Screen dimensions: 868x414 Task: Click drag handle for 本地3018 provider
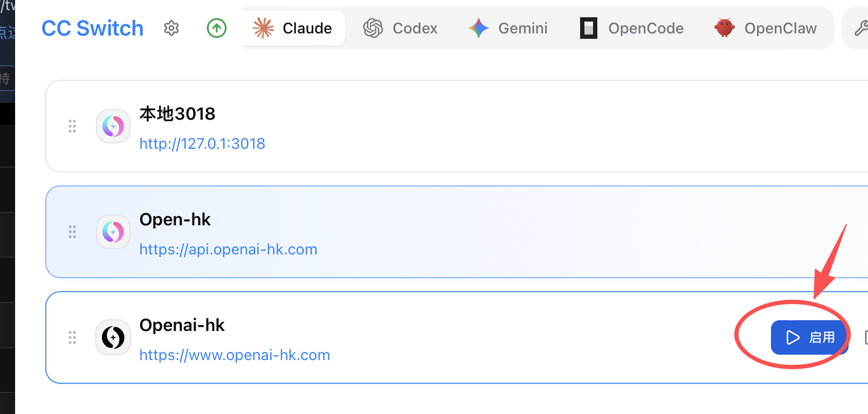click(x=72, y=126)
